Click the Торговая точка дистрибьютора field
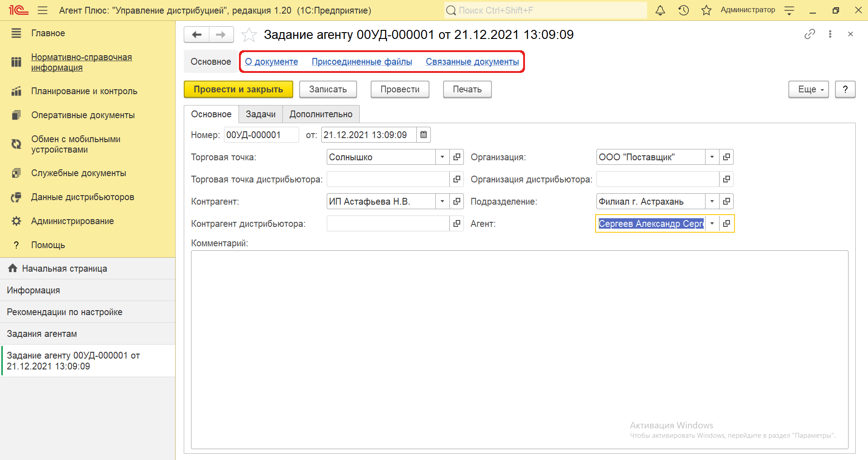Image resolution: width=868 pixels, height=460 pixels. 388,179
